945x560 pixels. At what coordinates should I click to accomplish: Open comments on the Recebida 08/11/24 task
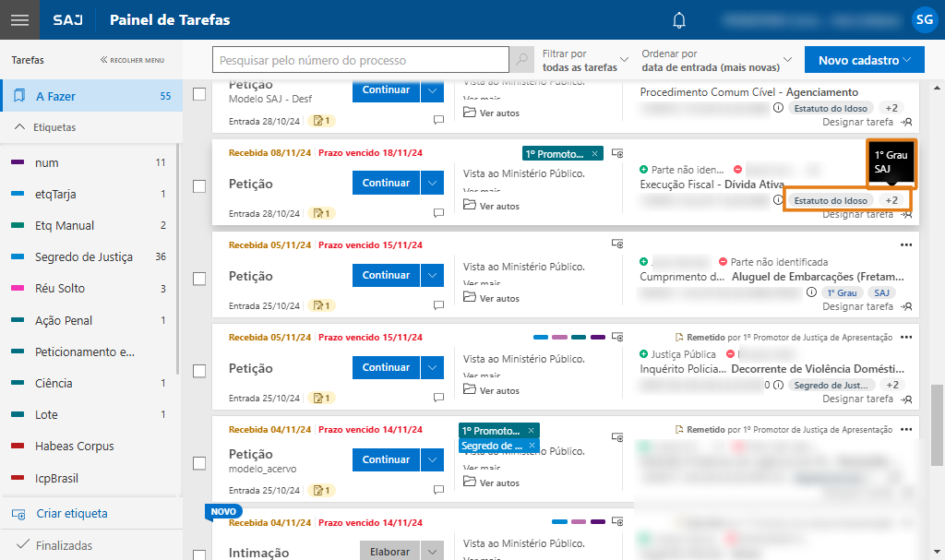tap(438, 213)
